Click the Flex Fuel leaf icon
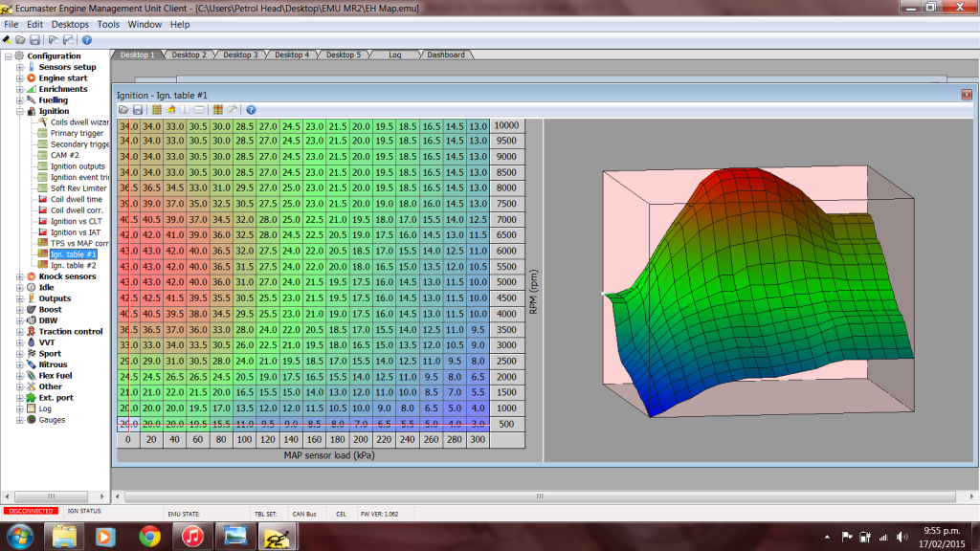Image resolution: width=980 pixels, height=551 pixels. point(32,375)
